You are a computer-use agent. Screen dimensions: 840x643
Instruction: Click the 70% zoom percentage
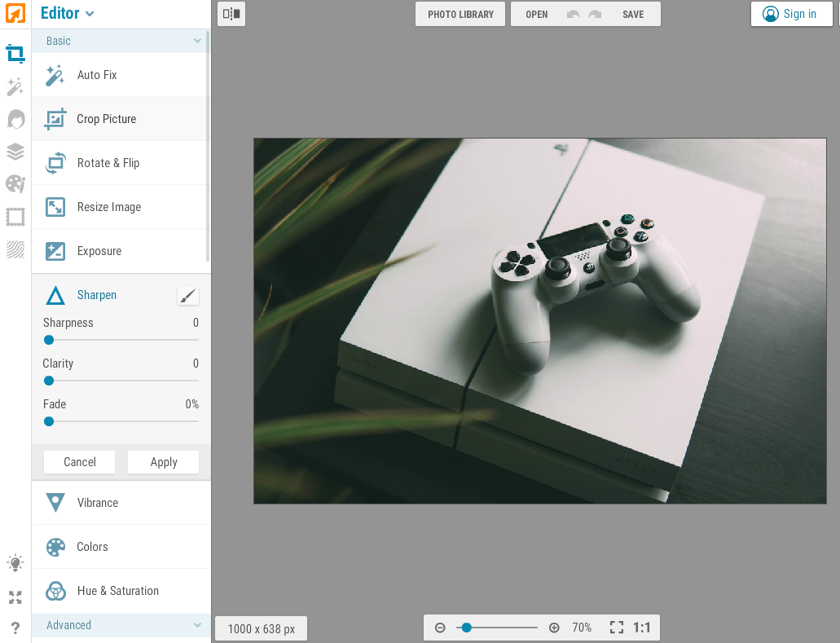tap(582, 628)
